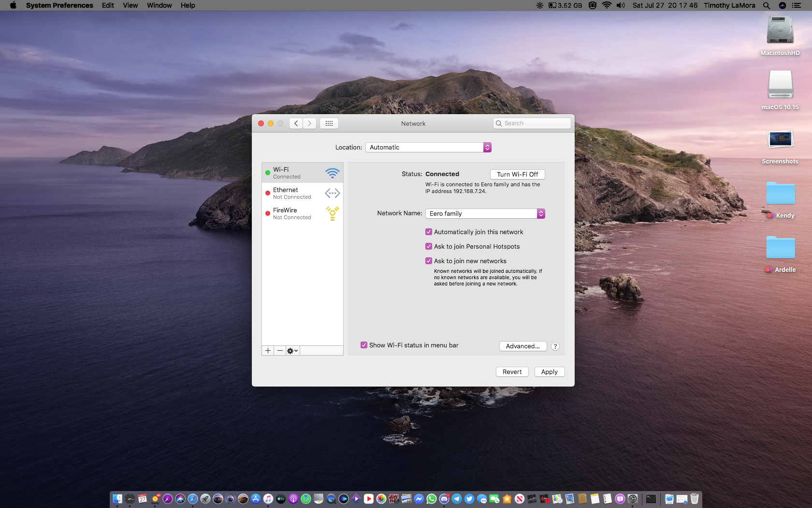Screen dimensions: 812x508
Task: Click the Search field in Network window
Action: pos(532,123)
